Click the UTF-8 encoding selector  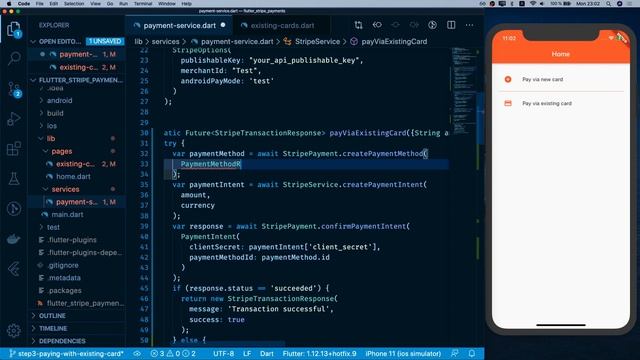tap(223, 353)
